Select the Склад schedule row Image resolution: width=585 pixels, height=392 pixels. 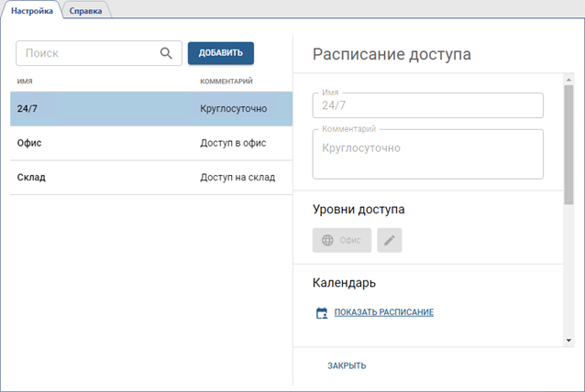point(150,177)
